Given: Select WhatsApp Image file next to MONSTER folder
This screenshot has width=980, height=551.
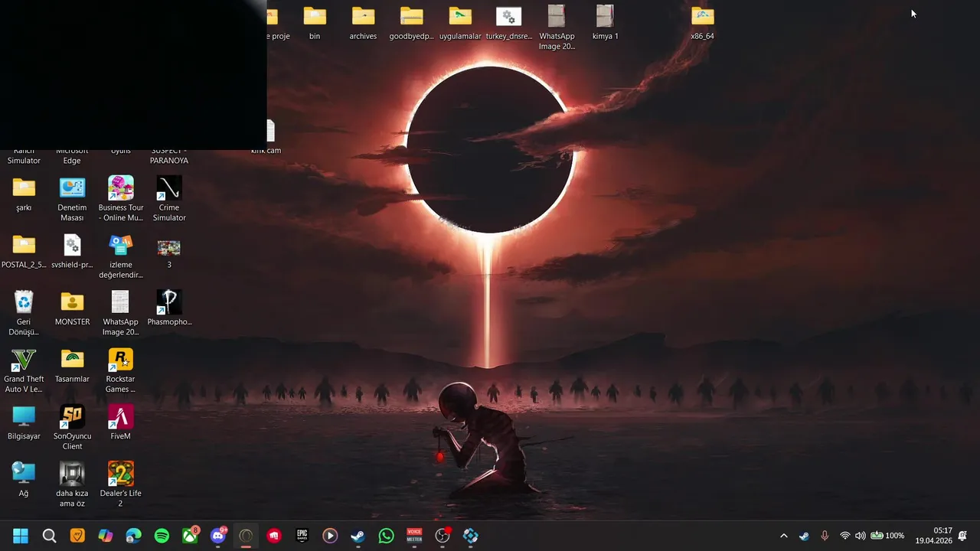Looking at the screenshot, I should pyautogui.click(x=120, y=312).
